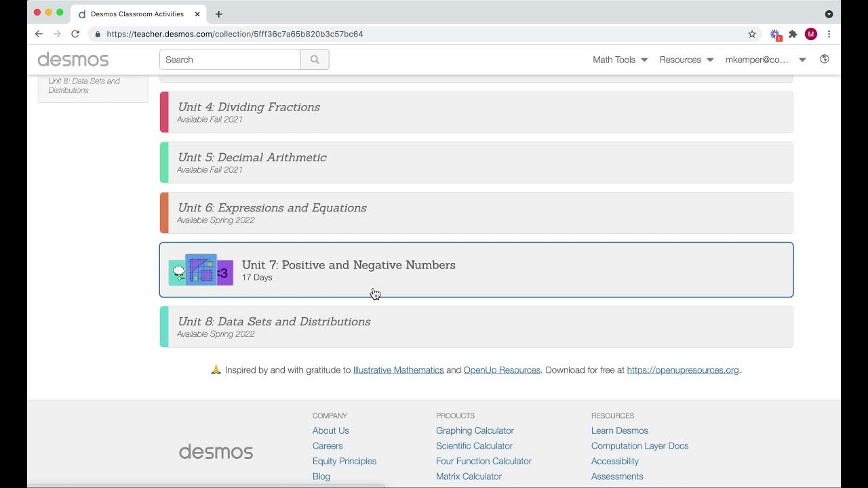
Task: Open the Chrome three-dot menu
Action: coord(829,34)
